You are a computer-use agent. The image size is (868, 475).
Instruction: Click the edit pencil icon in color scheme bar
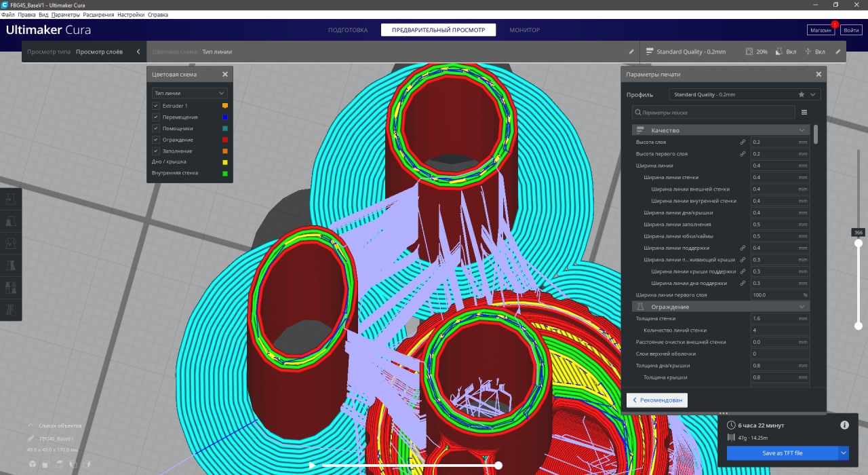tap(631, 52)
